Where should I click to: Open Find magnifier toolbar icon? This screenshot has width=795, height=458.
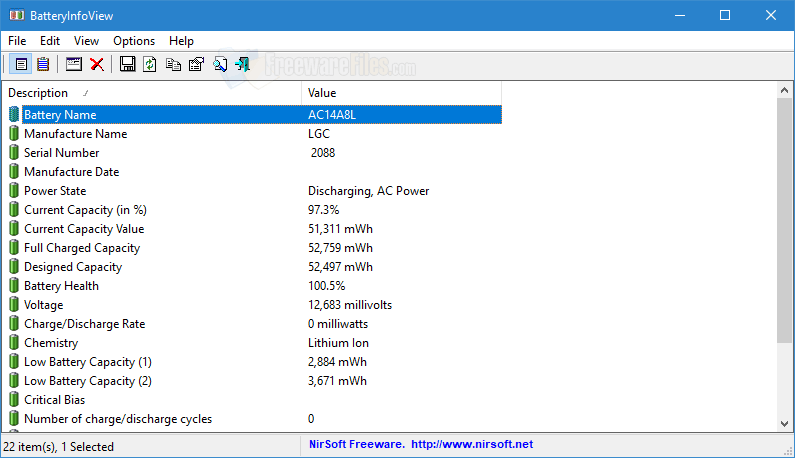(220, 64)
